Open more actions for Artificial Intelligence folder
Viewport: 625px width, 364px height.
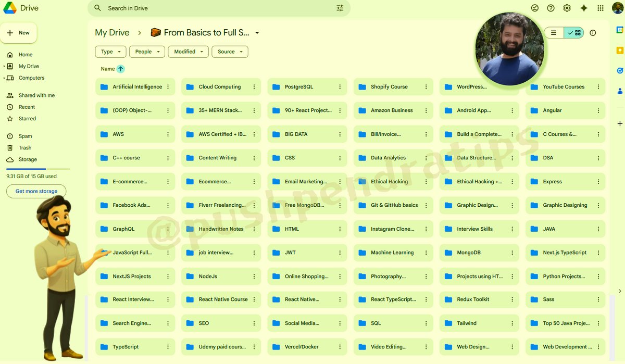[168, 87]
